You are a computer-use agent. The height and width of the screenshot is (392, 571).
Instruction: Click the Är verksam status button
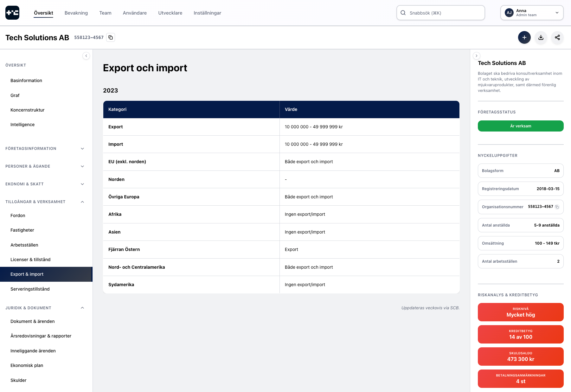[520, 126]
